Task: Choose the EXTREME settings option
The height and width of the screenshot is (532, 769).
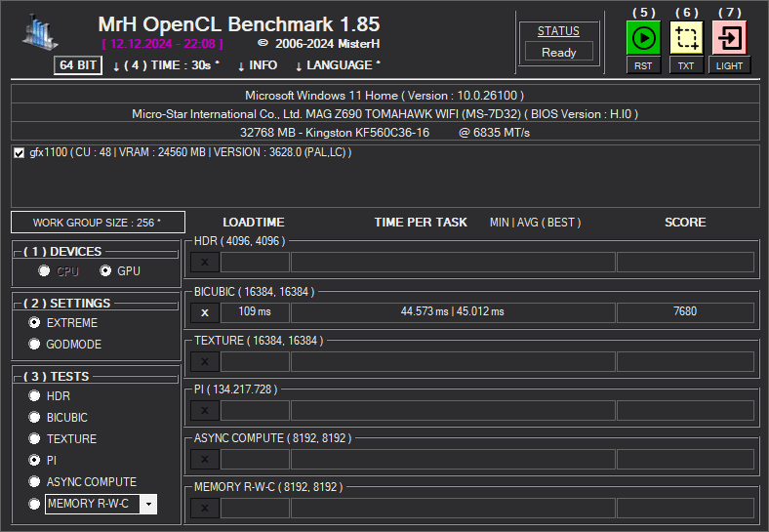Action: (x=34, y=322)
